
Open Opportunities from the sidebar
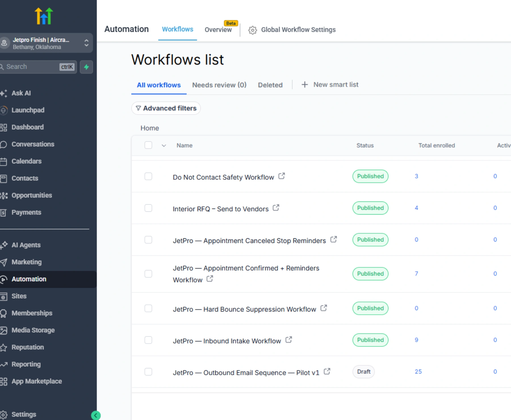(32, 195)
